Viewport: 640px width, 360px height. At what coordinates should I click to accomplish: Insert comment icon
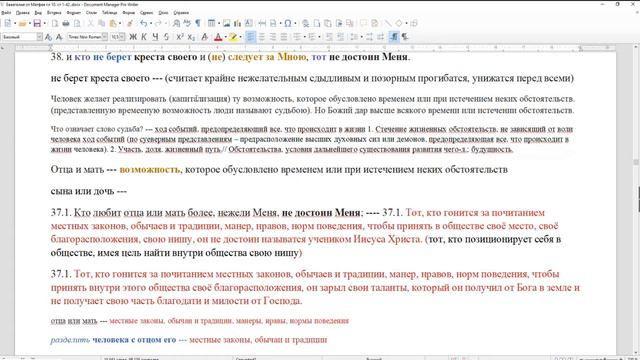[x=363, y=23]
